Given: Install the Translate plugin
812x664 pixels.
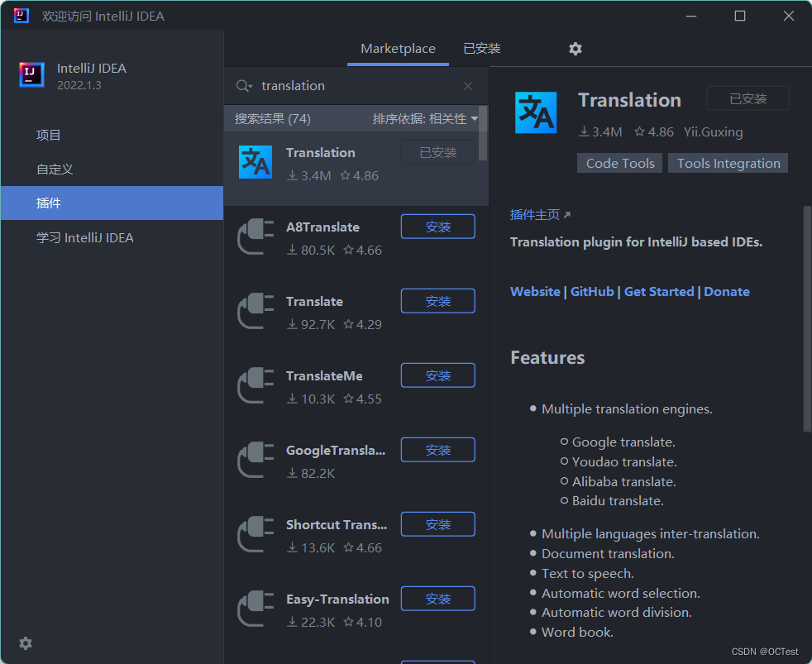Looking at the screenshot, I should click(x=438, y=302).
